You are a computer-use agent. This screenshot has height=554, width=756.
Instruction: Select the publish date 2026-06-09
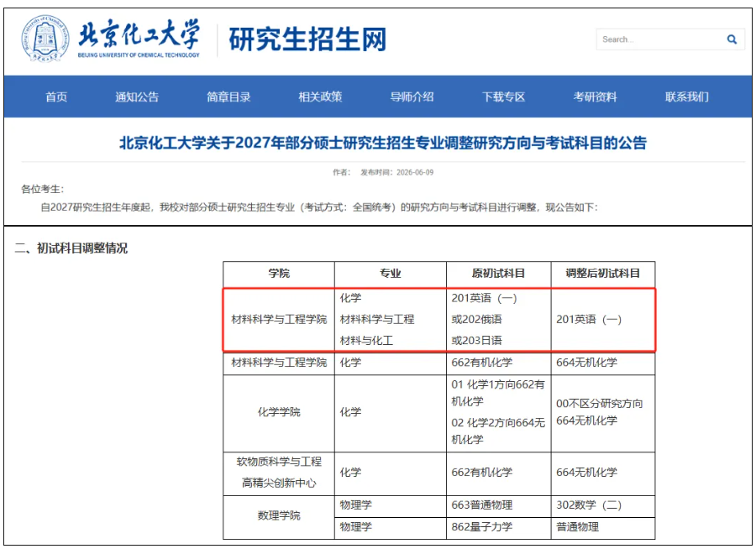415,172
